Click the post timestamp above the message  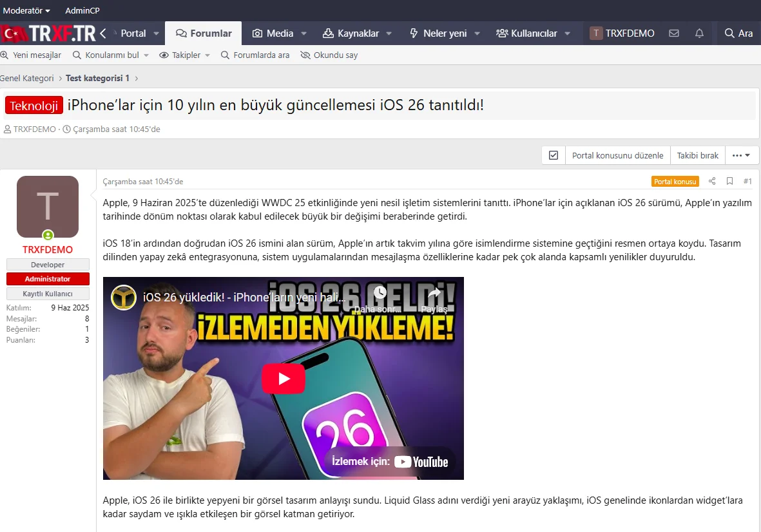point(142,182)
